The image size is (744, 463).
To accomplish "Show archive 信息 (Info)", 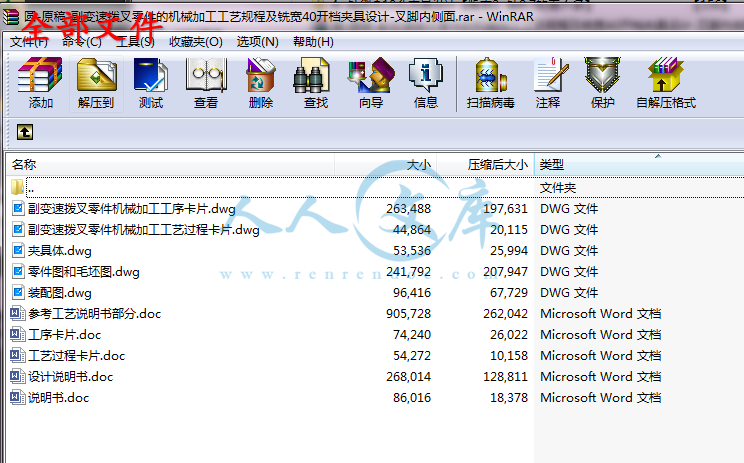I will point(426,83).
